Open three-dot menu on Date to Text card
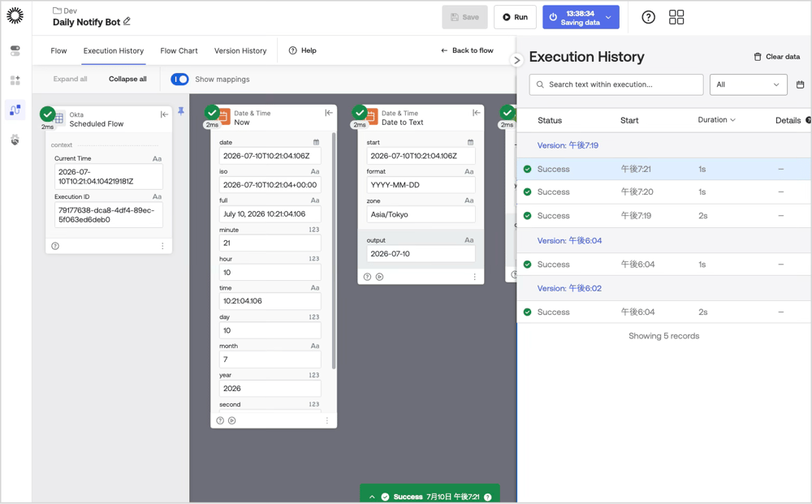The width and height of the screenshot is (812, 504). tap(474, 277)
